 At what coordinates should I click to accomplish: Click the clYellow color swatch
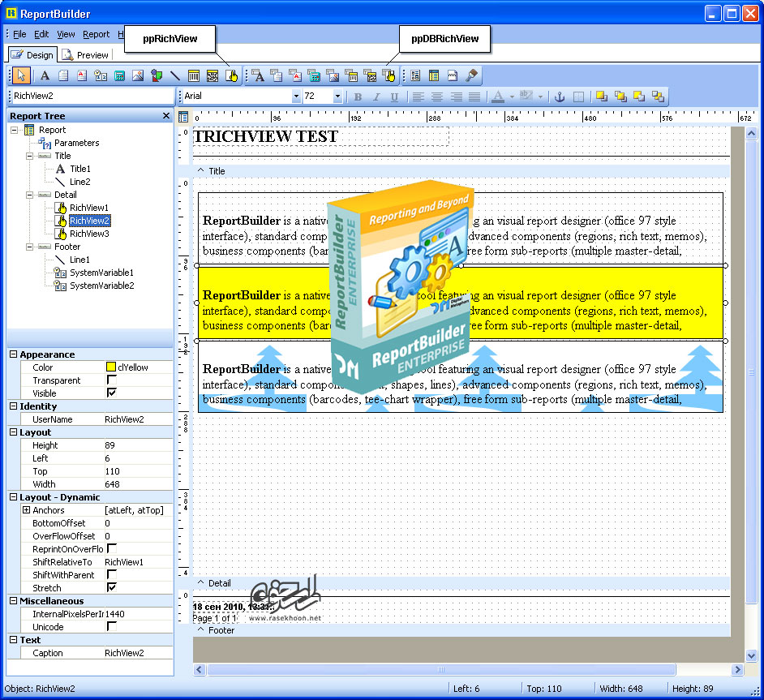point(110,367)
